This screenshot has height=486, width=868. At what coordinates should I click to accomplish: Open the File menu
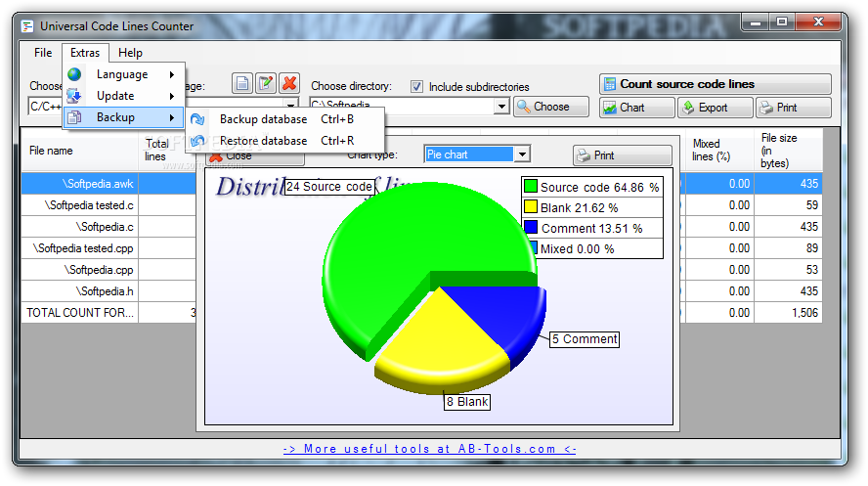click(43, 53)
